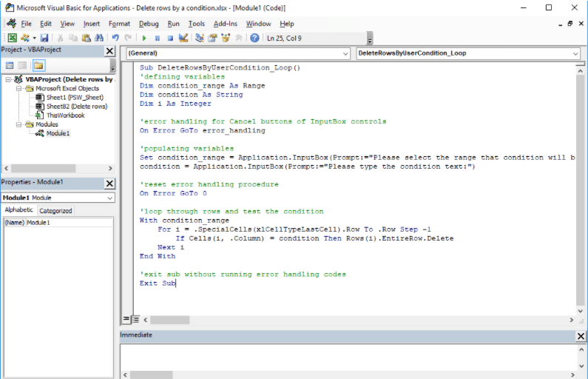Click toolbar options overflow arrow
588x379 pixels.
[370, 38]
